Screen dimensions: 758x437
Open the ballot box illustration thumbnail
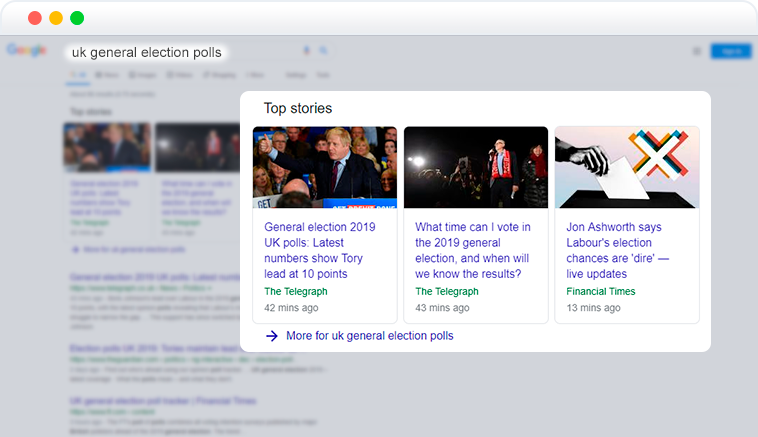pos(627,167)
